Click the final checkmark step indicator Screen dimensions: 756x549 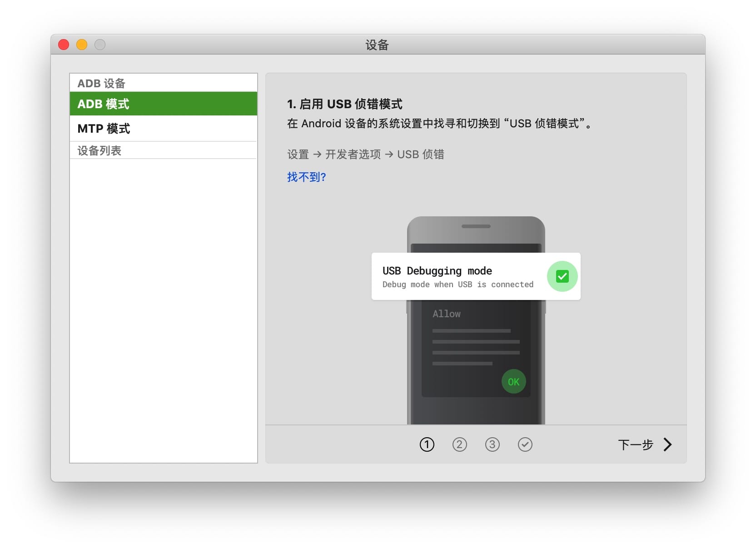click(x=525, y=444)
